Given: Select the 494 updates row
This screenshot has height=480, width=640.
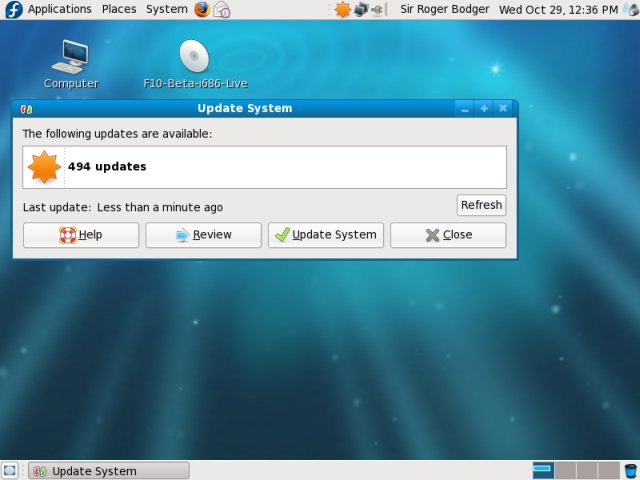Looking at the screenshot, I should pyautogui.click(x=264, y=167).
